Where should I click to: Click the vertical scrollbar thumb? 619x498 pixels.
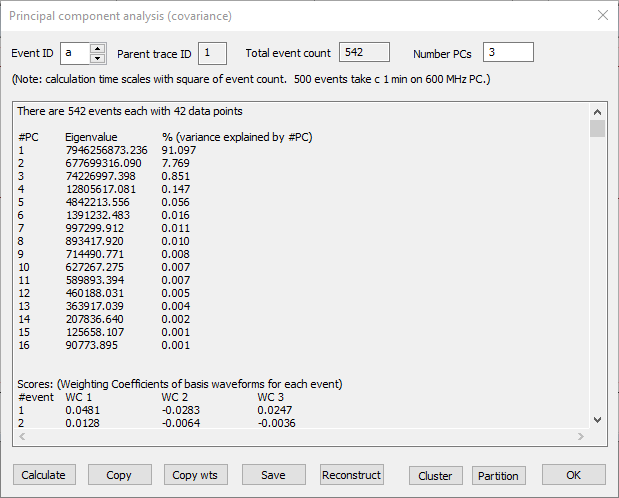(x=597, y=129)
